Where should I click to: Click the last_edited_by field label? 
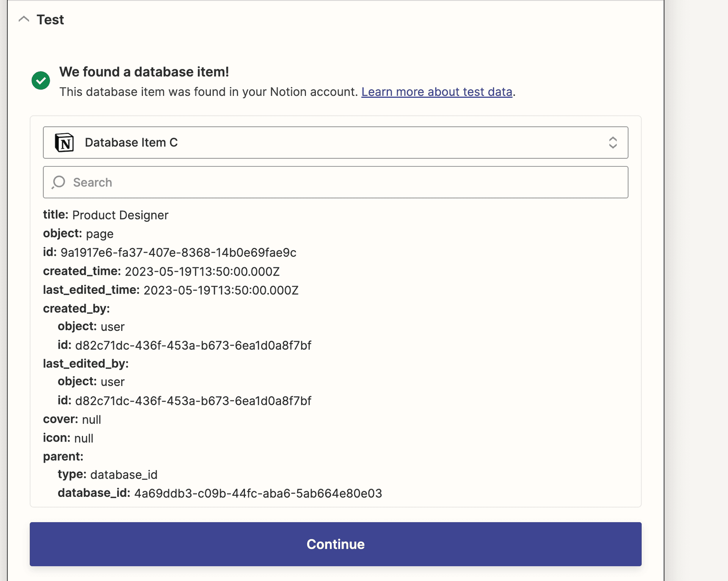[86, 363]
